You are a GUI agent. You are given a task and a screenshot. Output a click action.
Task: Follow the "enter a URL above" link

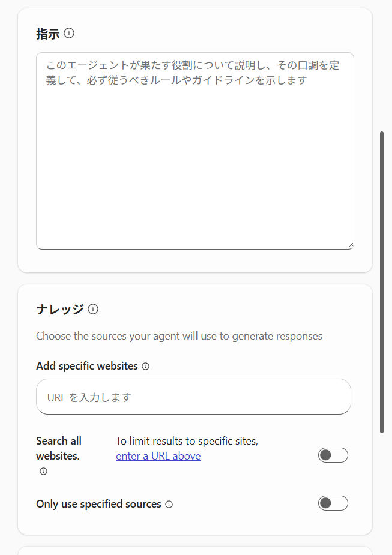158,456
